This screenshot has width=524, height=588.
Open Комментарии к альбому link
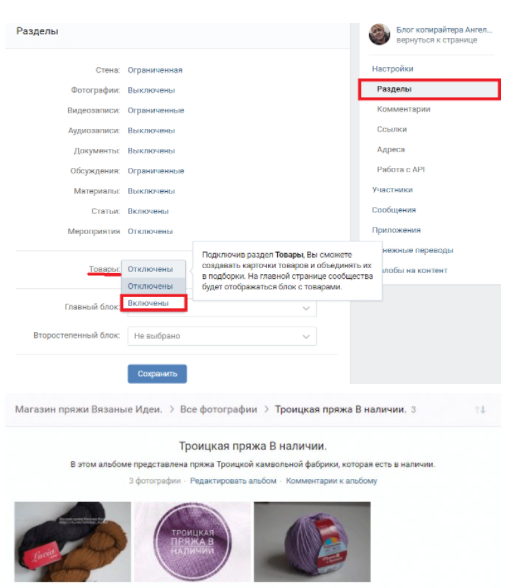[x=331, y=481]
